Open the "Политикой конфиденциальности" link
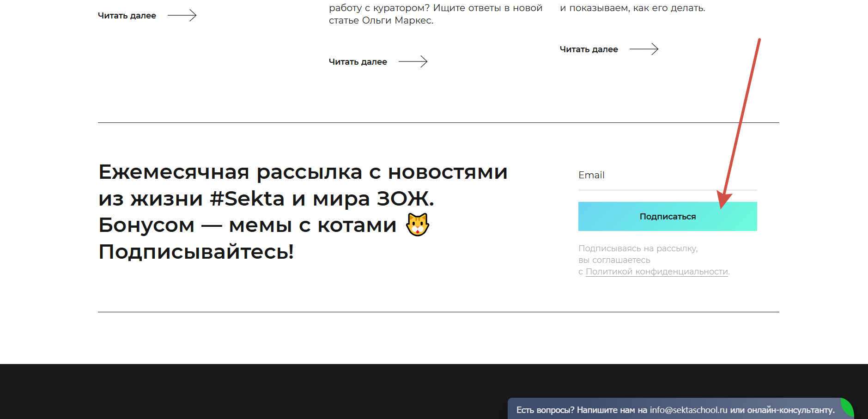Screen dimensions: 868x419 coord(656,272)
